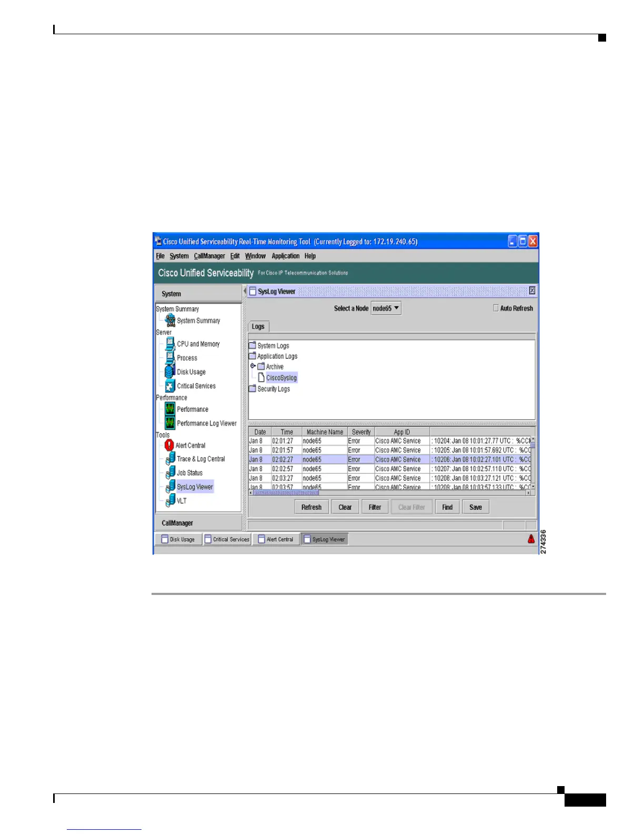Click the Clear button
The width and height of the screenshot is (644, 834).
point(345,507)
